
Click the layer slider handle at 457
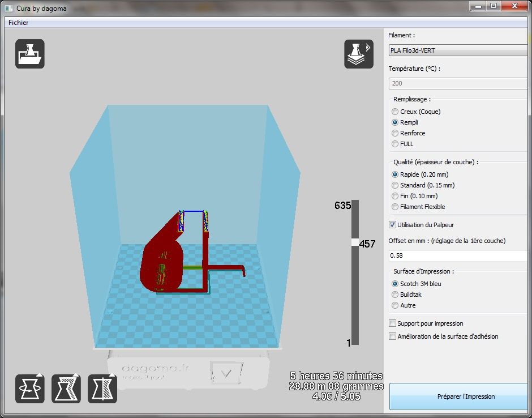[x=355, y=242]
